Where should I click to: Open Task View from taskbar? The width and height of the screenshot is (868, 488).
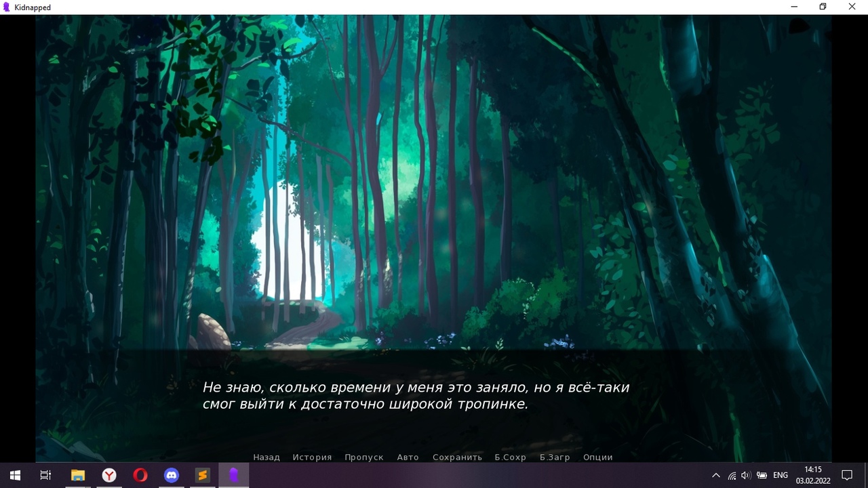tap(45, 475)
